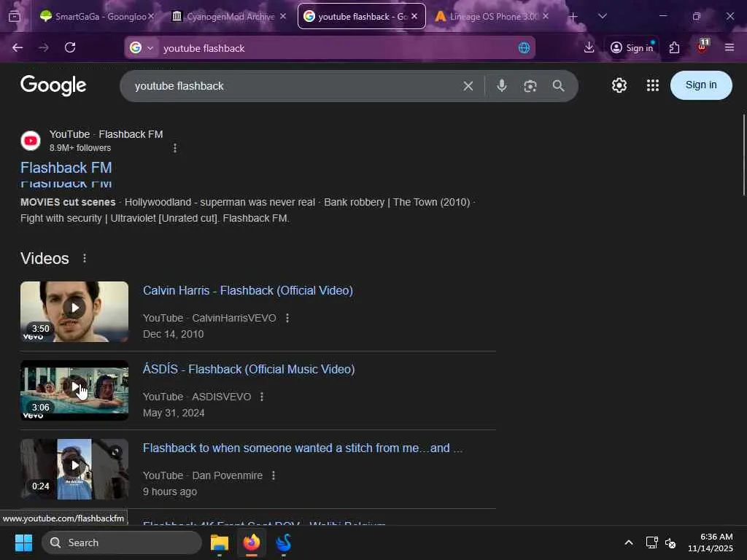Click the YouTube favicon of Flashback FM
Screen dimensions: 747x560
click(31, 141)
